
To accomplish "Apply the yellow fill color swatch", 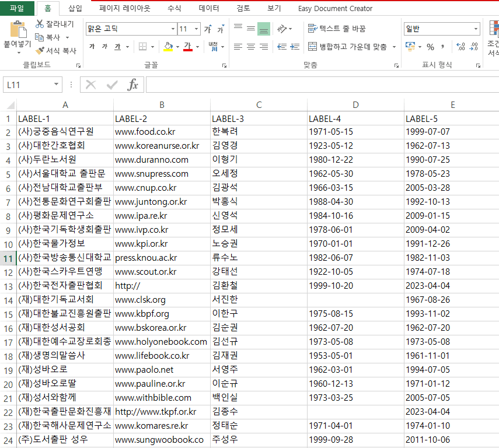I will [168, 47].
